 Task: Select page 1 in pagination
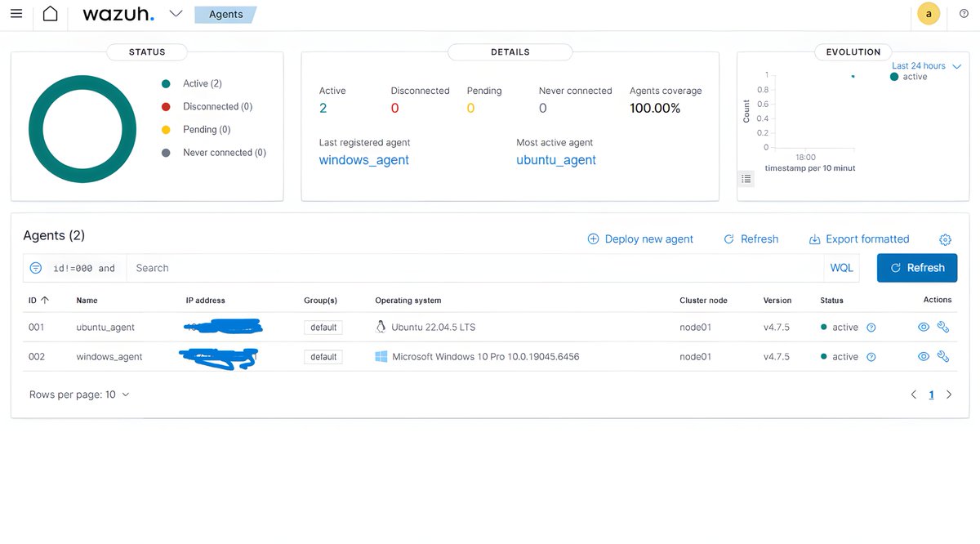pyautogui.click(x=931, y=395)
